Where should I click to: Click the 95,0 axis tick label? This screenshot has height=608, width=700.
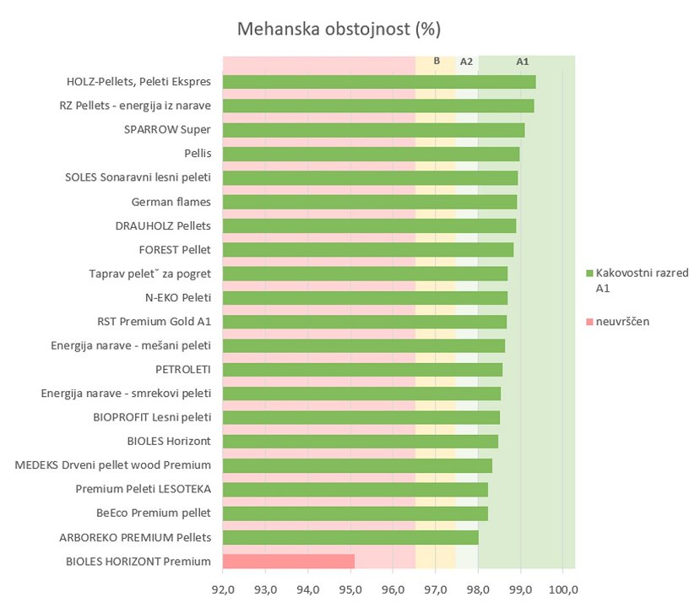350,589
